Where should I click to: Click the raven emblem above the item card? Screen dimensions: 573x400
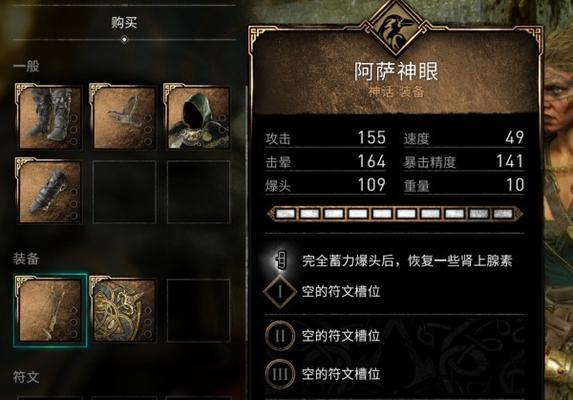[x=396, y=28]
